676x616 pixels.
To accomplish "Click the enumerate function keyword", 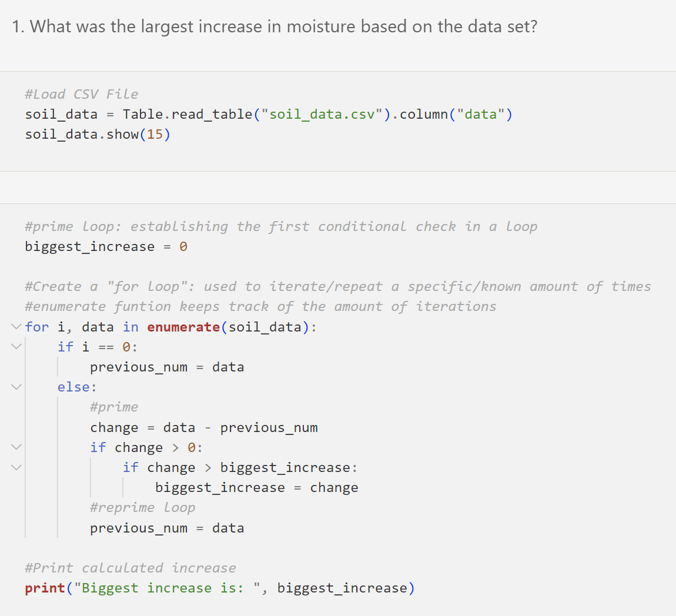I will point(183,327).
